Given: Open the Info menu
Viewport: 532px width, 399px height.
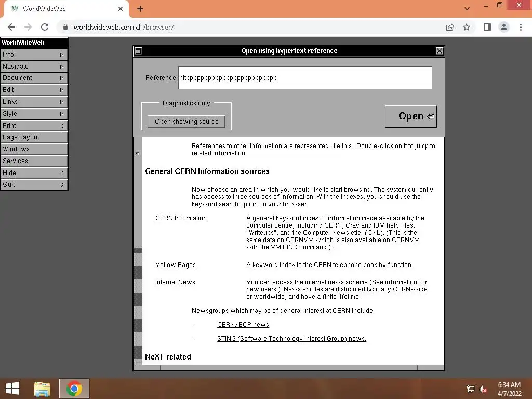Looking at the screenshot, I should tap(34, 54).
